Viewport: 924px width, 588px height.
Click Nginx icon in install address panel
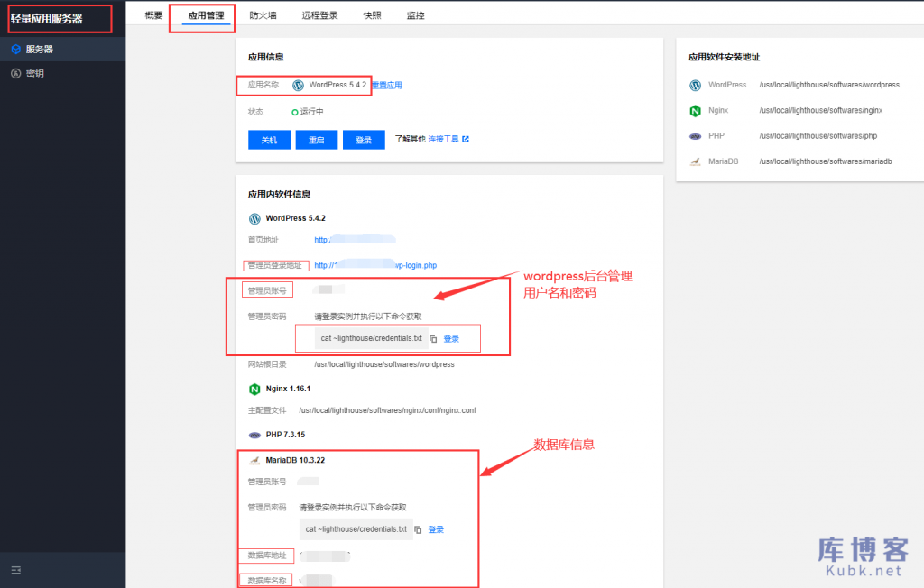click(696, 111)
